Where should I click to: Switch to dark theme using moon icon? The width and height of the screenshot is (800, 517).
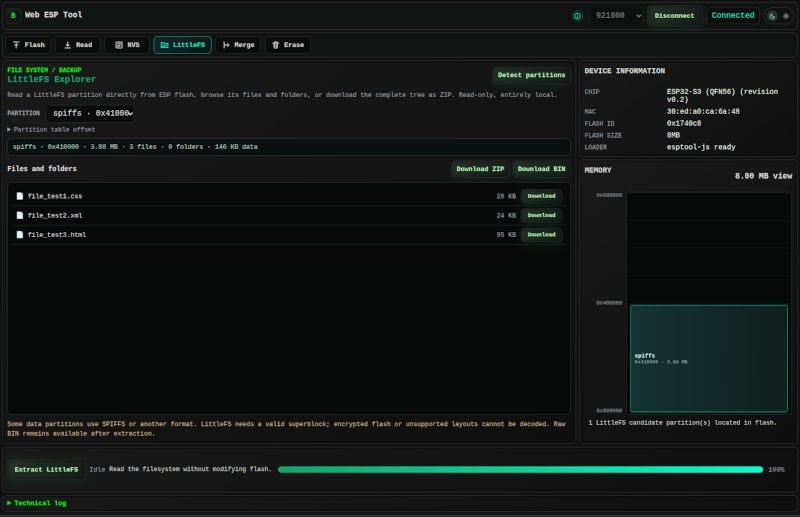click(x=772, y=16)
